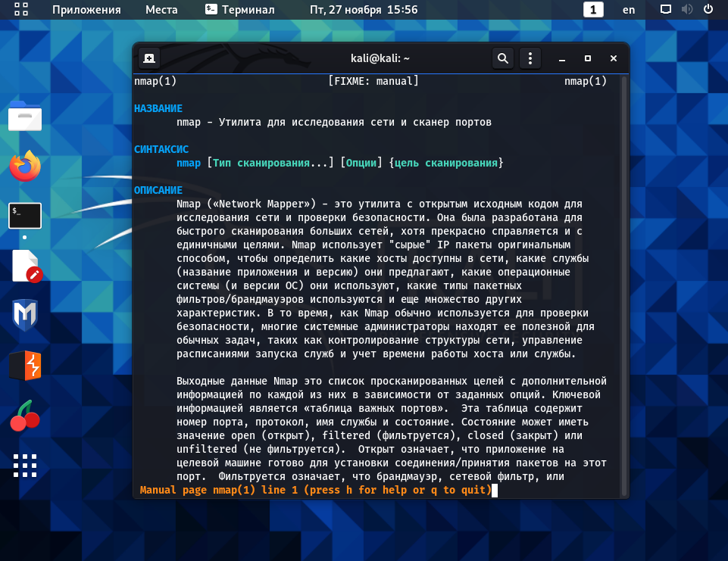Open the Приложения menu
Screen dimensions: 728x561
tap(86, 10)
